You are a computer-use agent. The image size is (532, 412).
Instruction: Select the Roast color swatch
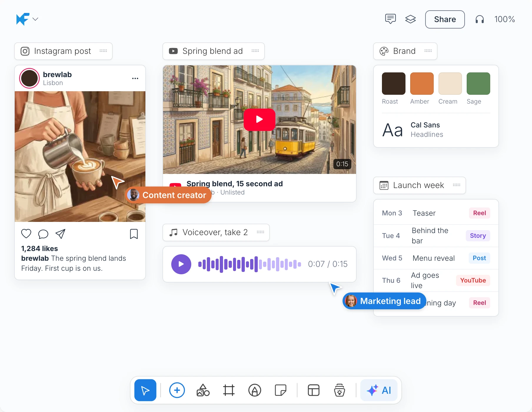pyautogui.click(x=393, y=84)
